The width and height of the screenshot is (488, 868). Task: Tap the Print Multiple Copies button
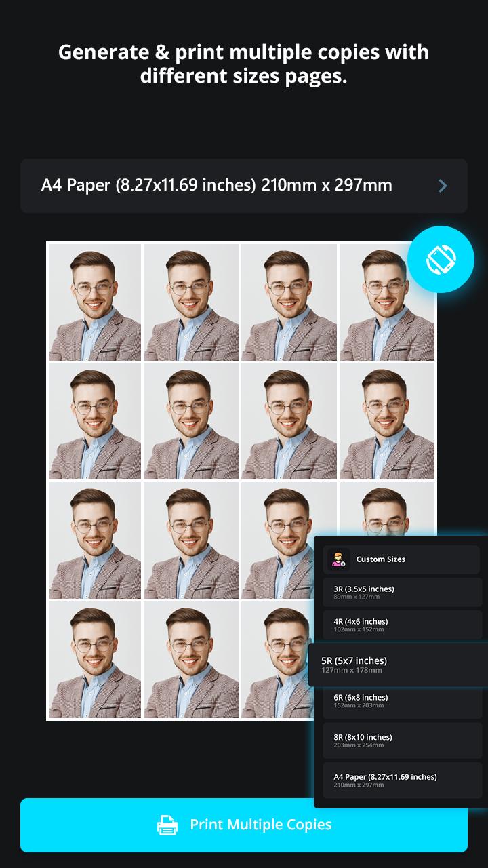click(244, 825)
